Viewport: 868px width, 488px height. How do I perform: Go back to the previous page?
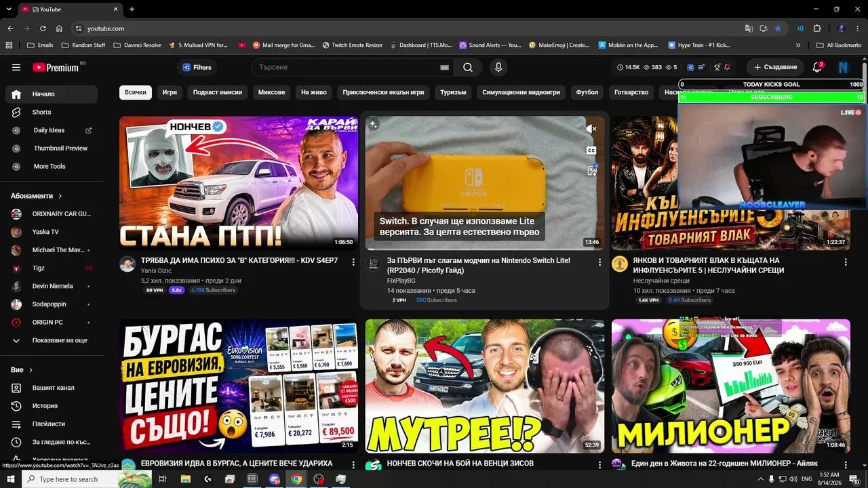pos(10,28)
